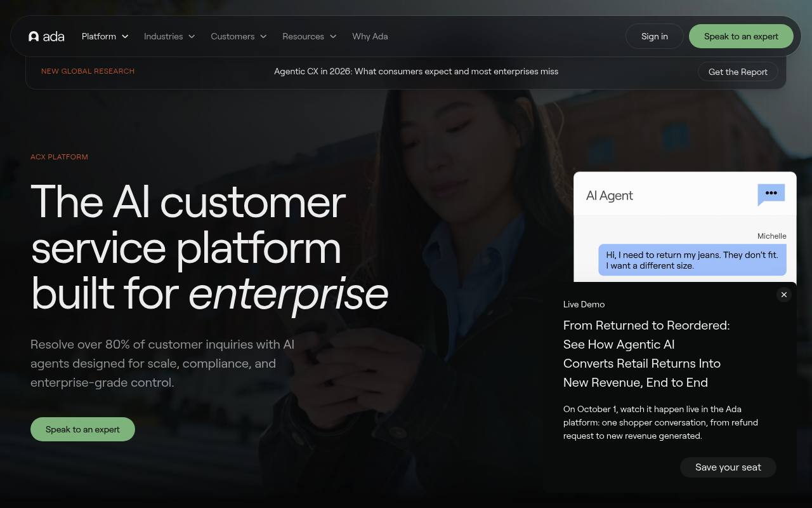Image resolution: width=812 pixels, height=508 pixels.
Task: Click the chat bubble icon in AI Agent card
Action: [x=771, y=194]
